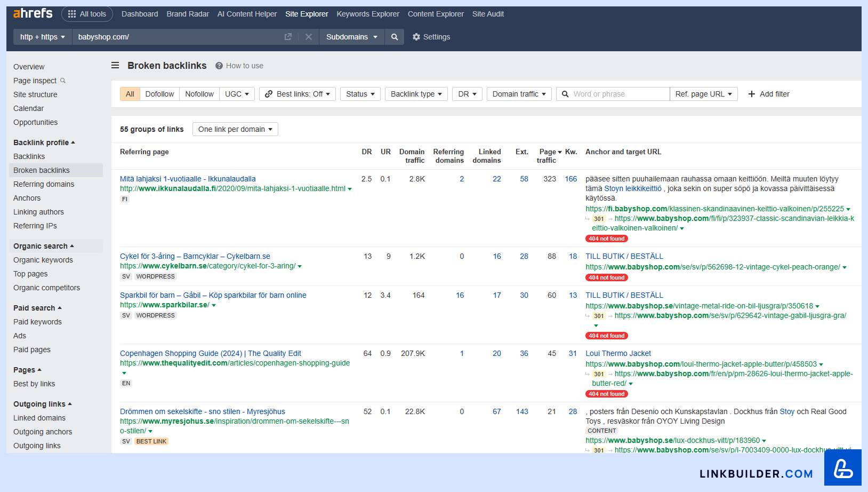The image size is (868, 492).
Task: Collapse the Organic search section
Action: click(44, 246)
